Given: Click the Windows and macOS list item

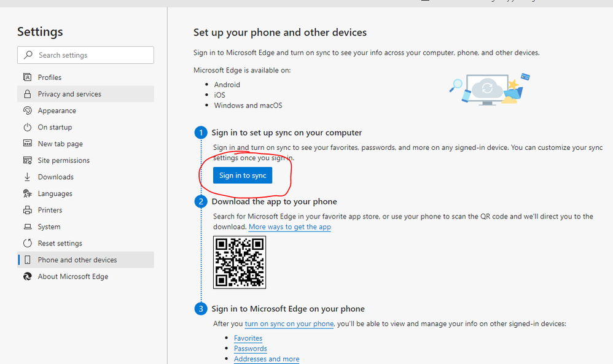Looking at the screenshot, I should pos(248,106).
